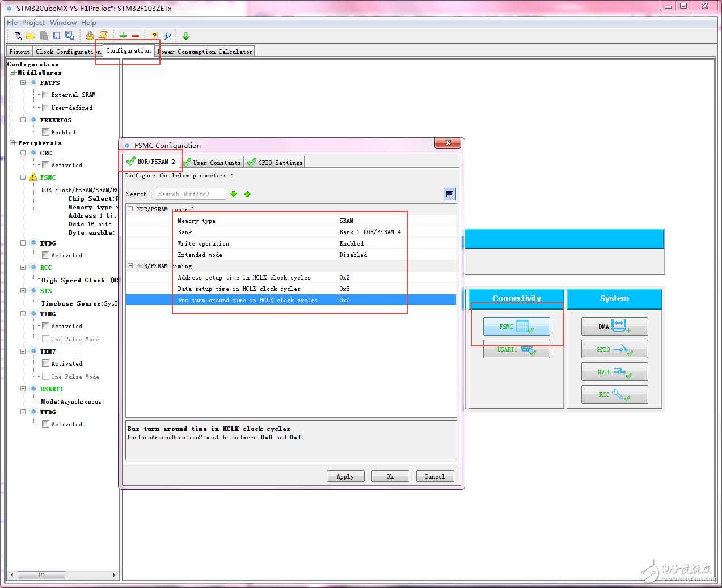Click the Save Project As icon
The height and width of the screenshot is (588, 722).
tap(69, 36)
